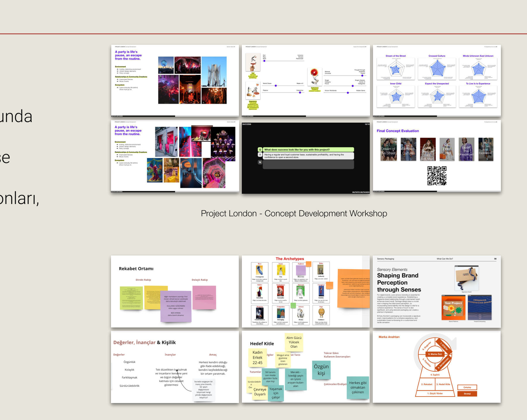Select the 'Özgün kişi' teal sticky note
Viewport: 527px width, 420px height.
coord(321,370)
